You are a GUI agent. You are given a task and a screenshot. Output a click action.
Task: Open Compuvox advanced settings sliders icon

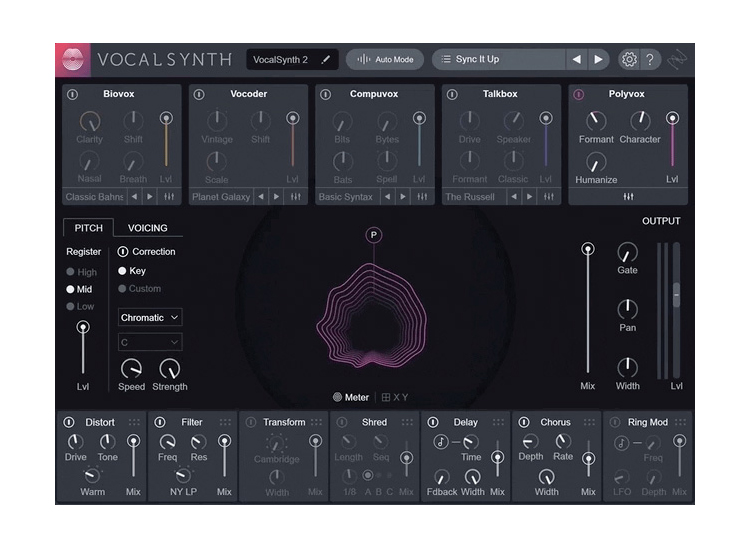coord(422,197)
